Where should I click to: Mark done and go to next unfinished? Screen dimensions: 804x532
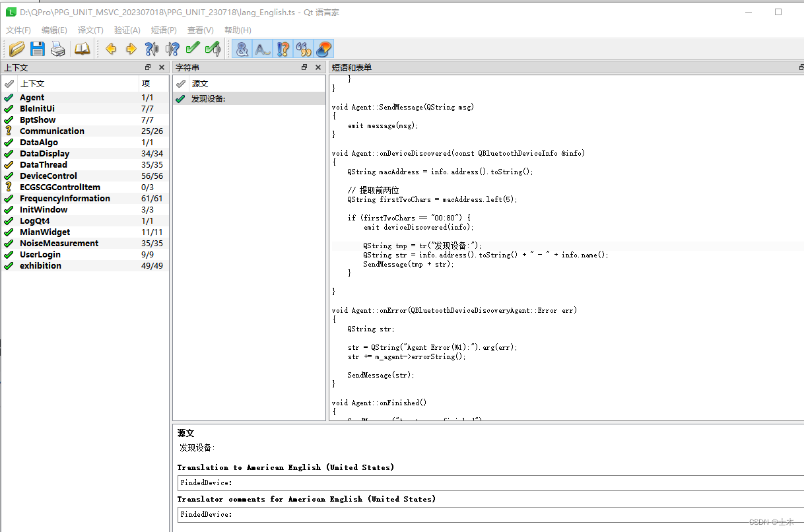pos(213,48)
